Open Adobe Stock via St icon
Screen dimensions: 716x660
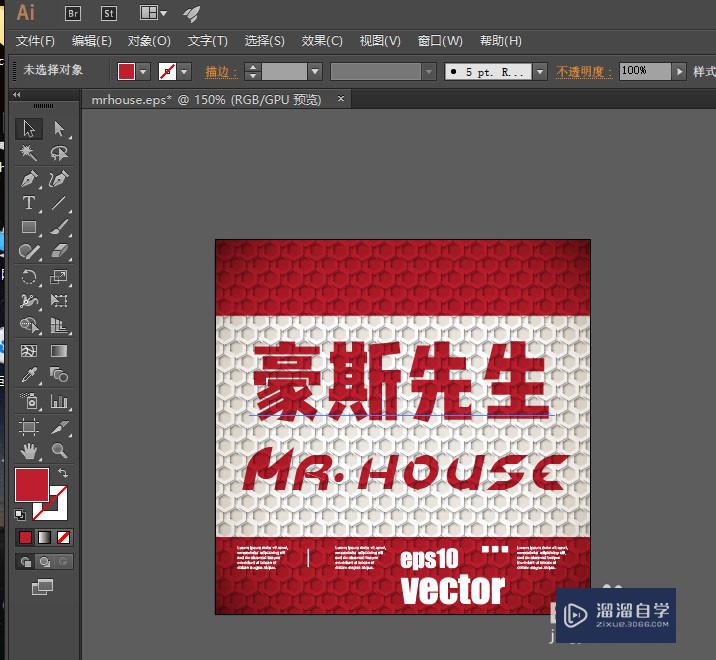click(109, 14)
